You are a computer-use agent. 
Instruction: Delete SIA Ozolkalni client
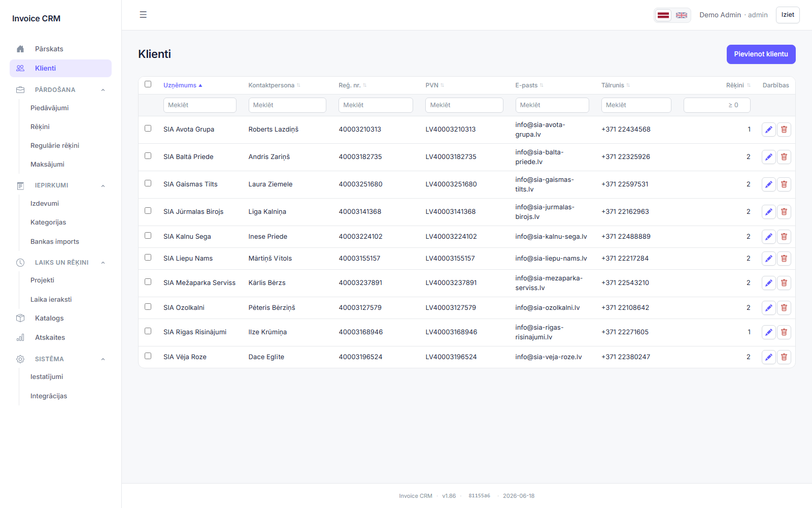tap(784, 308)
